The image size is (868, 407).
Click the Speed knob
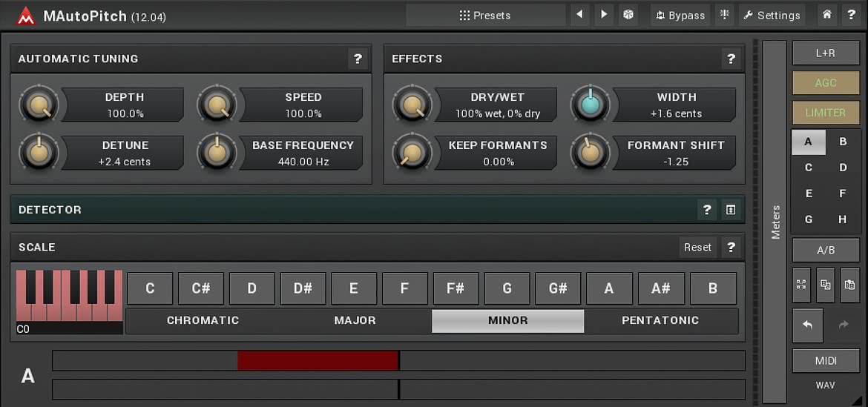[217, 104]
